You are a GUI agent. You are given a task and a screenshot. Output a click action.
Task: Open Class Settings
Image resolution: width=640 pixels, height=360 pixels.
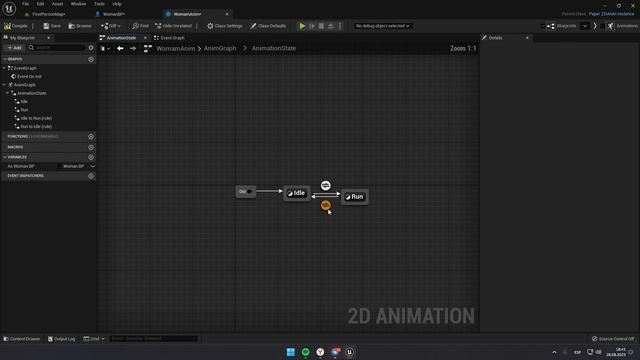tap(224, 26)
